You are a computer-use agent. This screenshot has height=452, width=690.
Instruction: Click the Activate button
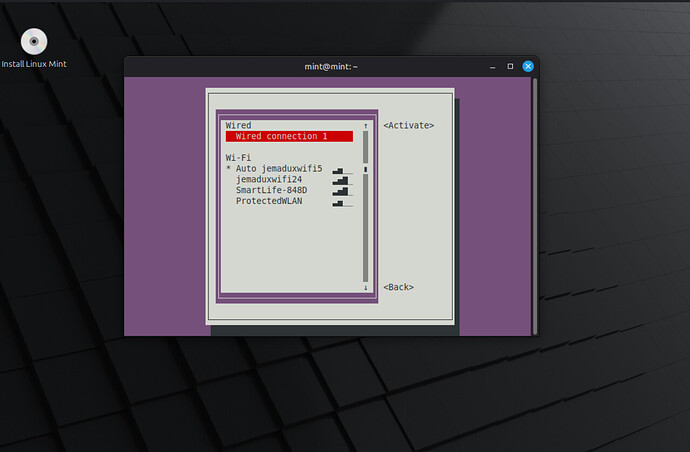[408, 125]
